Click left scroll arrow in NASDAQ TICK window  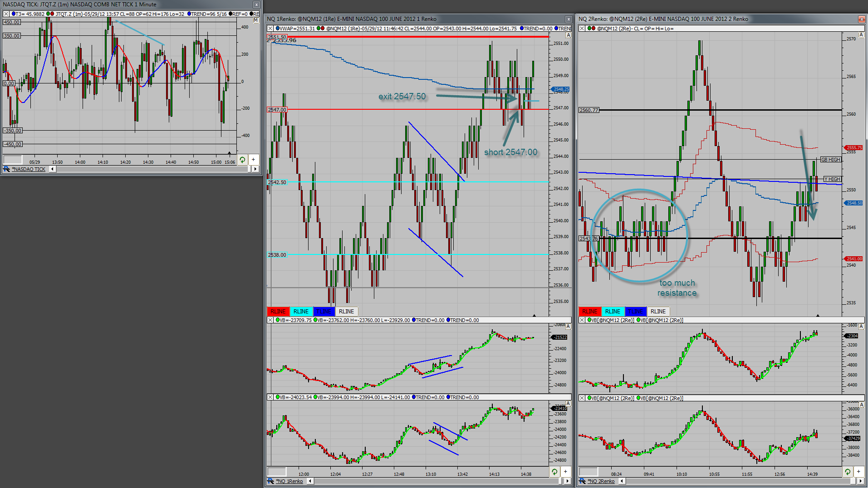(52, 169)
